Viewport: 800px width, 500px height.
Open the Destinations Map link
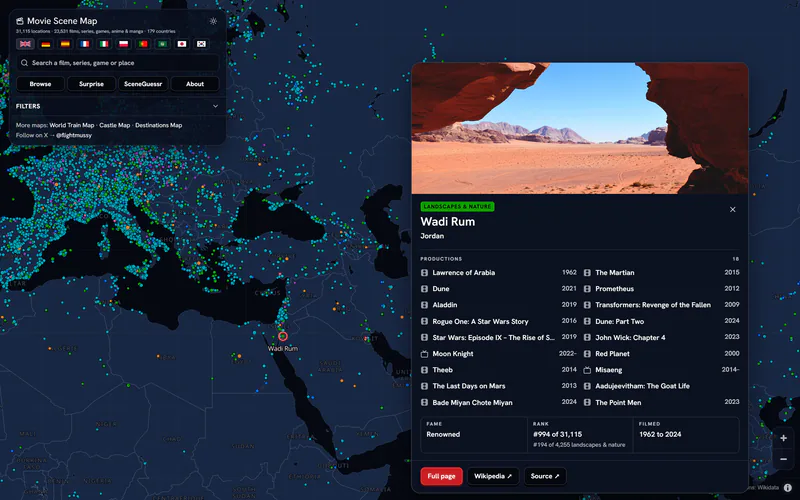[159, 125]
